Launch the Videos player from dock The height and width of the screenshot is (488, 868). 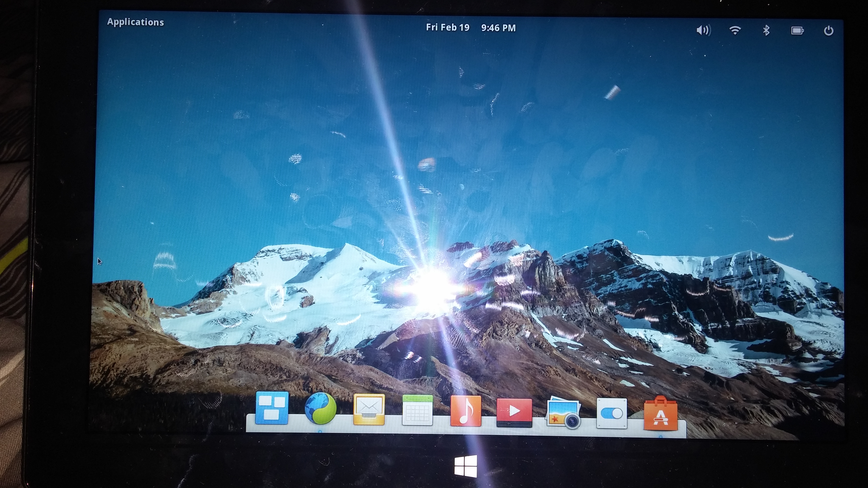pyautogui.click(x=514, y=413)
